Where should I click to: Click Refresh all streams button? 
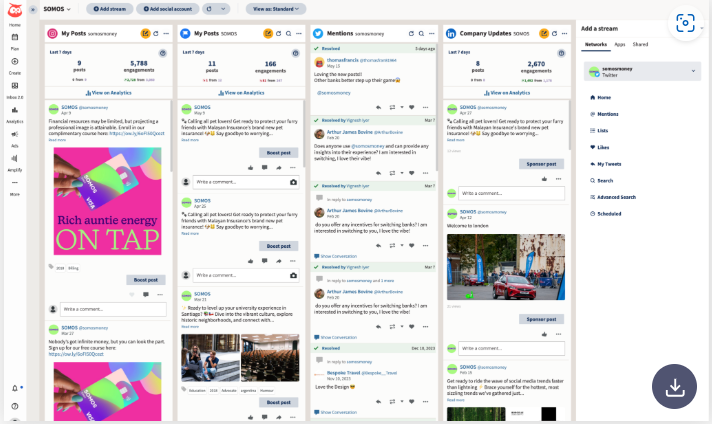[x=209, y=9]
